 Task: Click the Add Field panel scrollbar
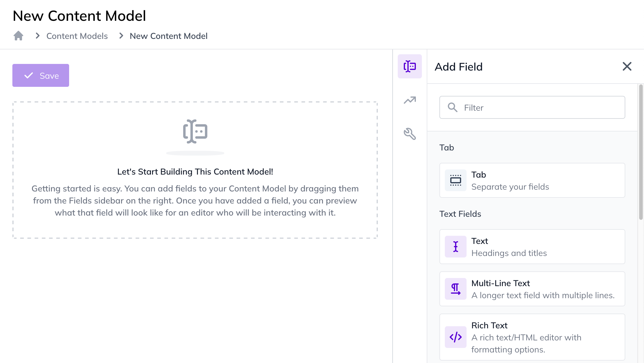coord(641,152)
